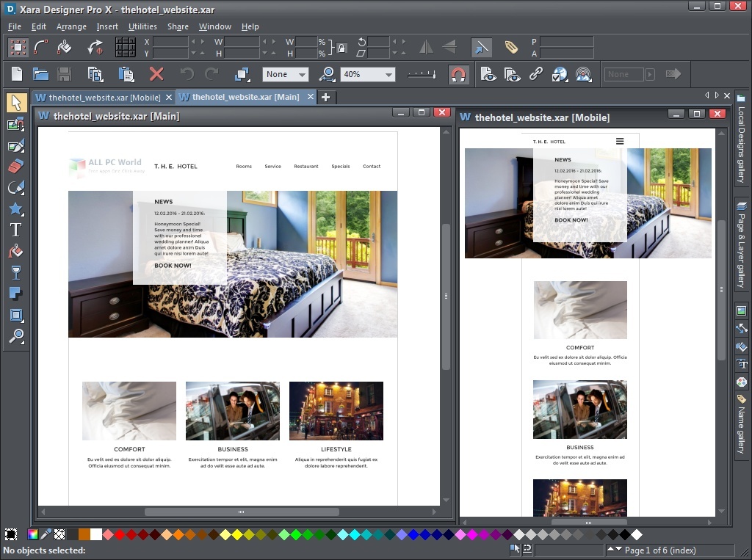Click the website preview eye icon
The height and width of the screenshot is (560, 752).
[513, 73]
